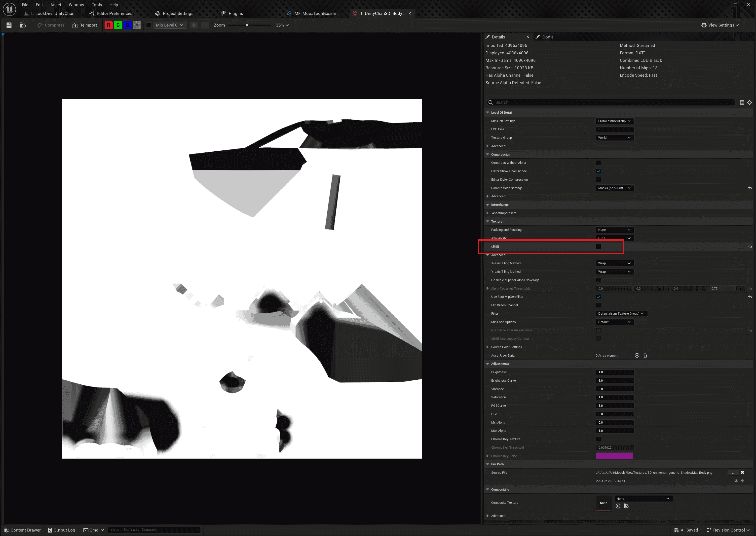Screen dimensions: 756x536
Task: Expand Source Color Settings
Action: tap(488, 347)
